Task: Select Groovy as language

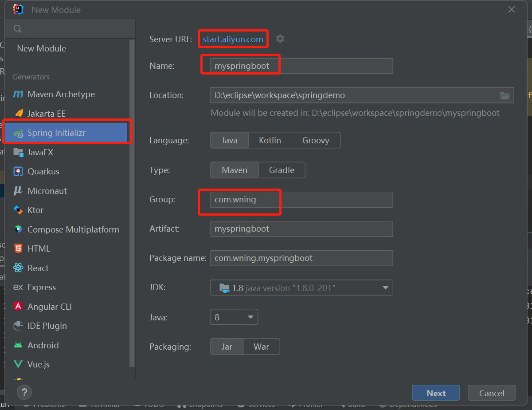Action: pyautogui.click(x=316, y=140)
